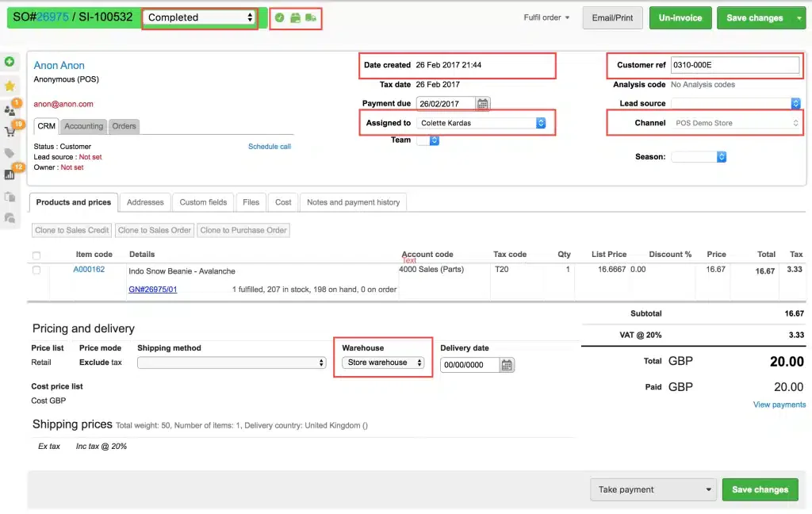812x514 pixels.
Task: Open the Season dropdown
Action: point(699,156)
